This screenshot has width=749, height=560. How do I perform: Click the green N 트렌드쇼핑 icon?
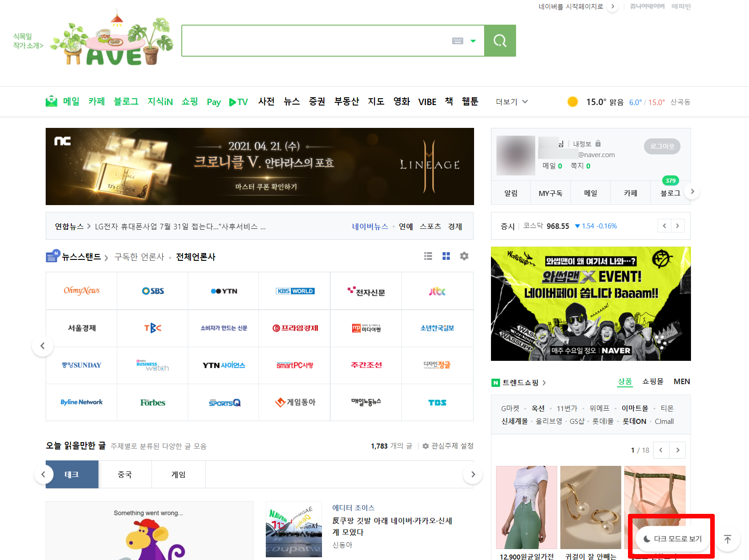[496, 383]
